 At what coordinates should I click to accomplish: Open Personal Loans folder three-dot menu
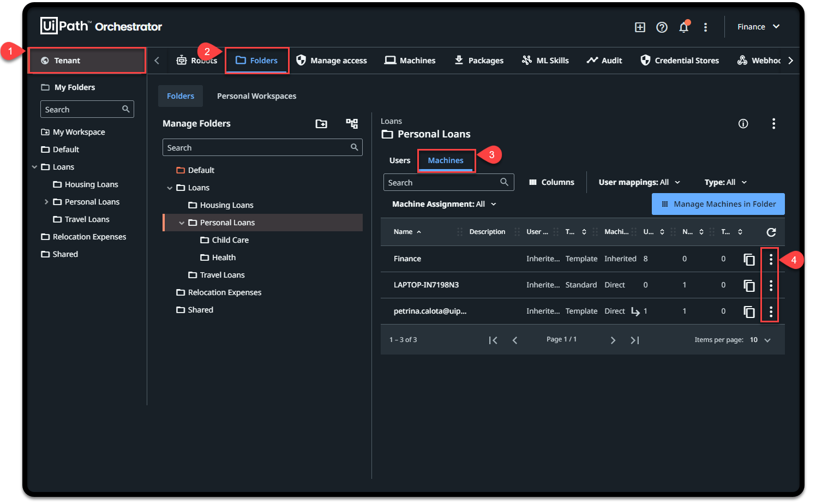(773, 124)
